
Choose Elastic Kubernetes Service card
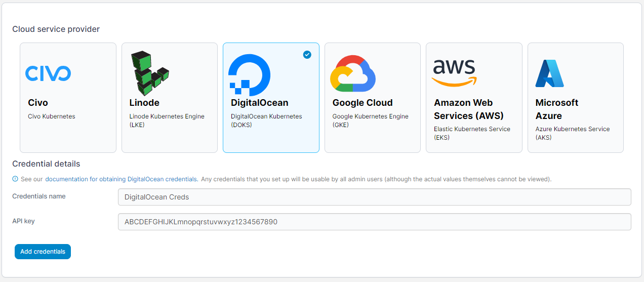474,98
